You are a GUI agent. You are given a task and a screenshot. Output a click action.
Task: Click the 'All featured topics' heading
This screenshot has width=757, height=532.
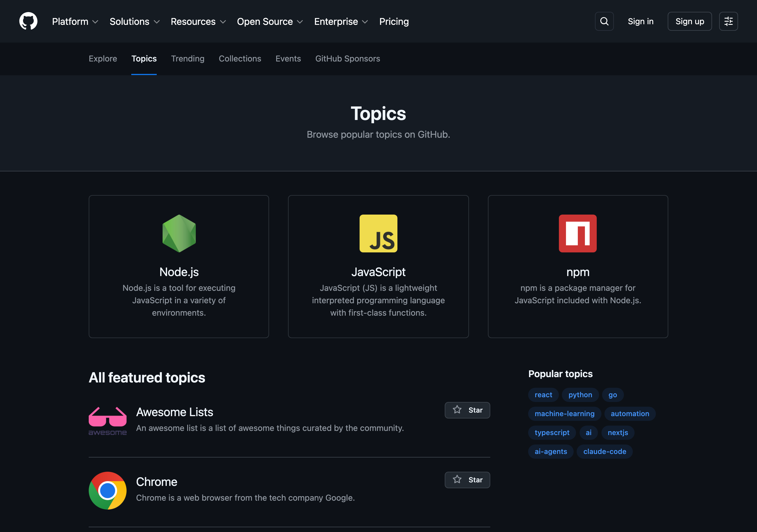(147, 378)
